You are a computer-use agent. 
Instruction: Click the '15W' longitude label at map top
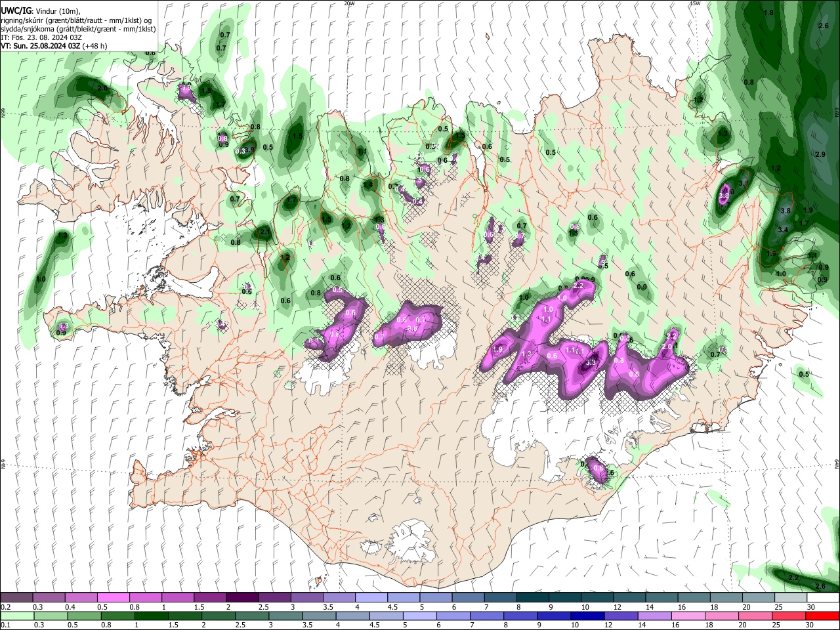pyautogui.click(x=694, y=3)
